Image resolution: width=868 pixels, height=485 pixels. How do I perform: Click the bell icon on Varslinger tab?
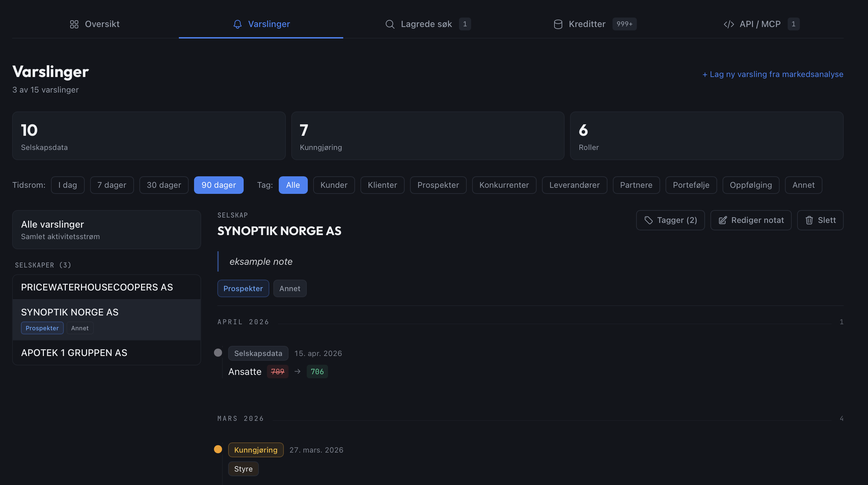click(238, 24)
